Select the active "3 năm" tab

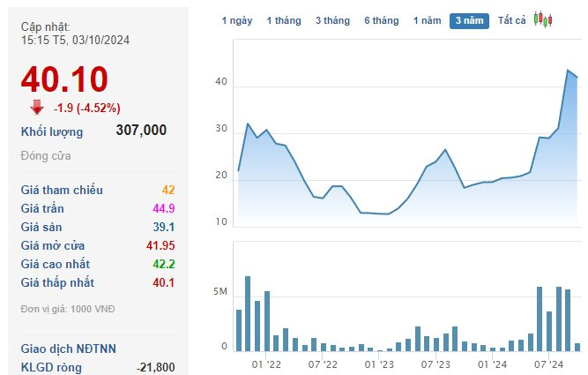pos(469,20)
